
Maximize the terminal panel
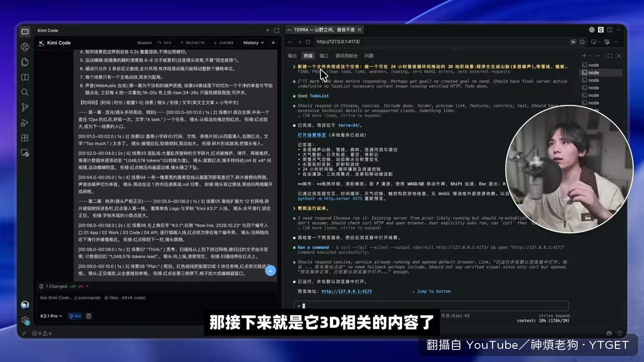pyautogui.click(x=610, y=56)
